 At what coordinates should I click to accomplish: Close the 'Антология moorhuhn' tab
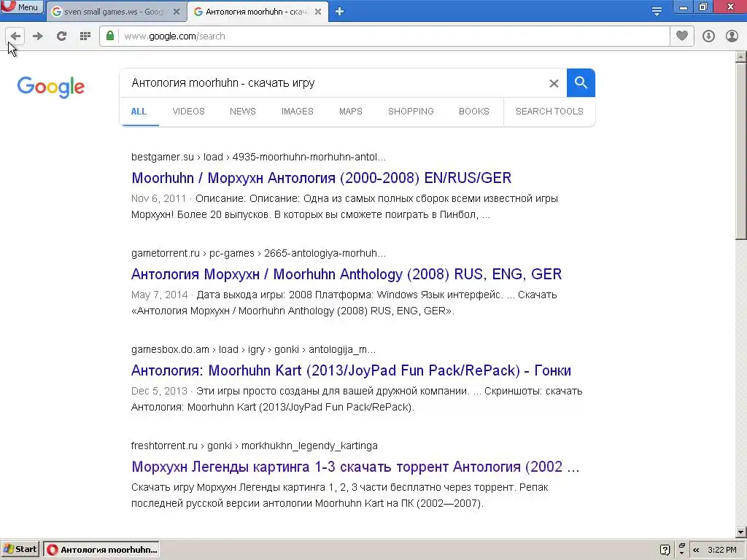[x=318, y=12]
